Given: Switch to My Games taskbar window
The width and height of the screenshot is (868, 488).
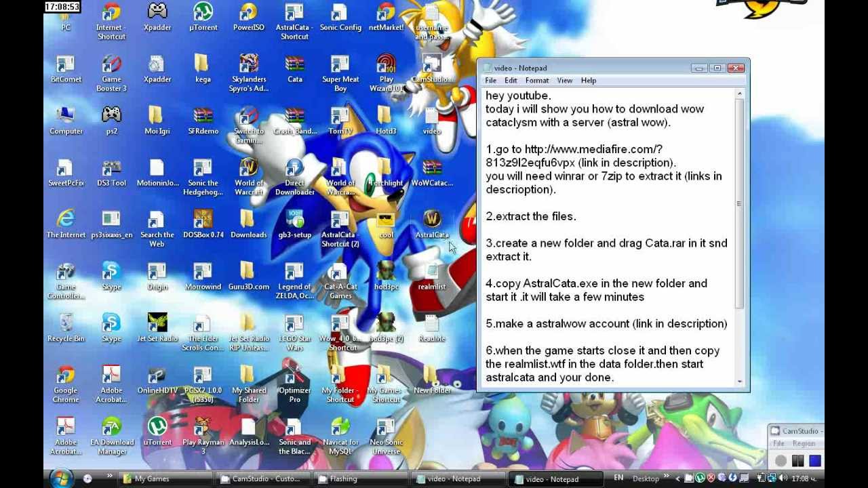Looking at the screenshot, I should tap(166, 479).
